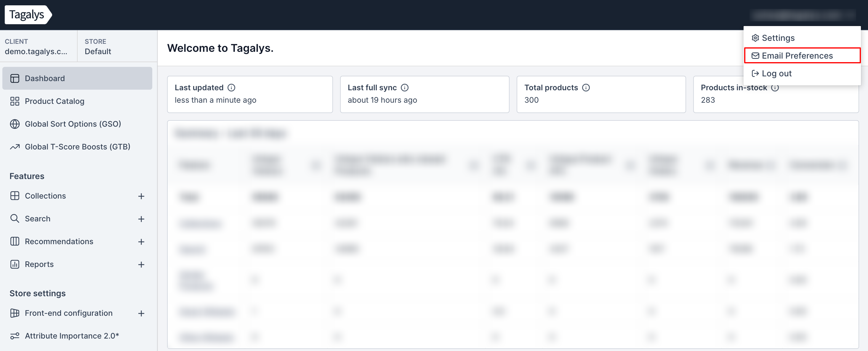Open Front-end configuration label
Image resolution: width=868 pixels, height=351 pixels.
69,313
